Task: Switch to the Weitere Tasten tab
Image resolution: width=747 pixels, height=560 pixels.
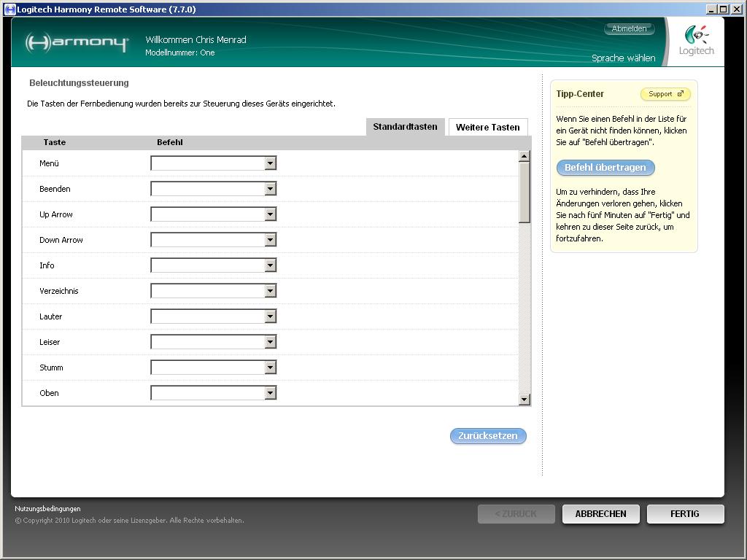Action: click(487, 127)
